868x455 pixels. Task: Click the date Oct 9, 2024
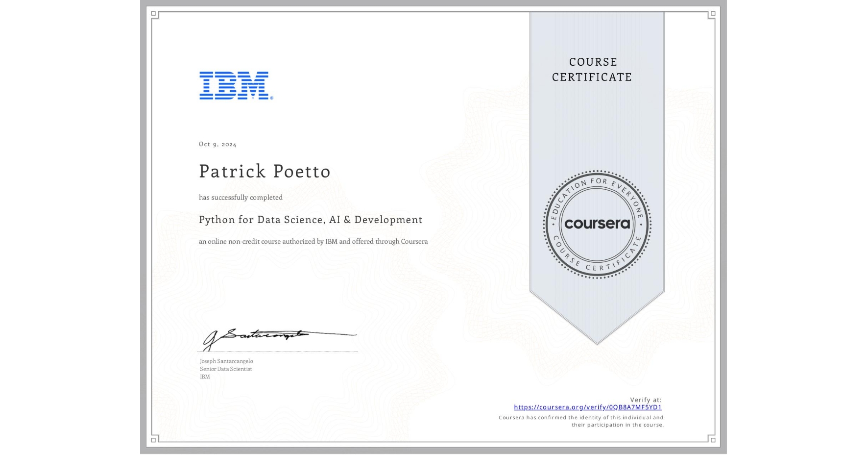pyautogui.click(x=217, y=144)
